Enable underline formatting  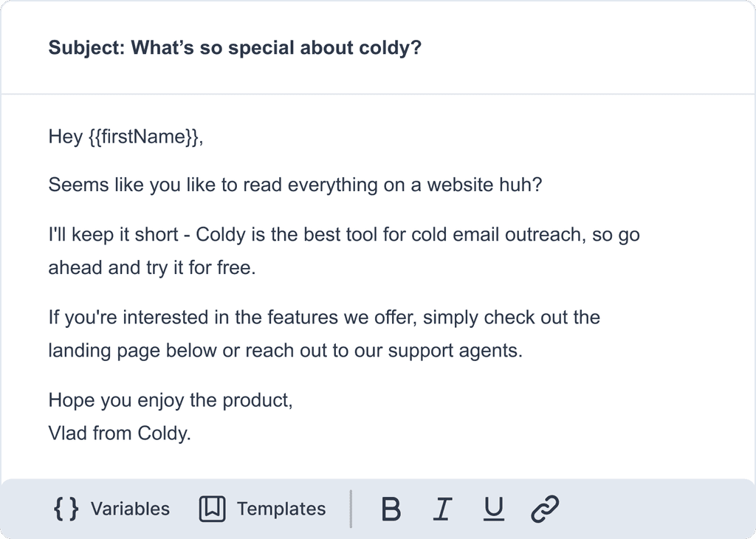492,509
